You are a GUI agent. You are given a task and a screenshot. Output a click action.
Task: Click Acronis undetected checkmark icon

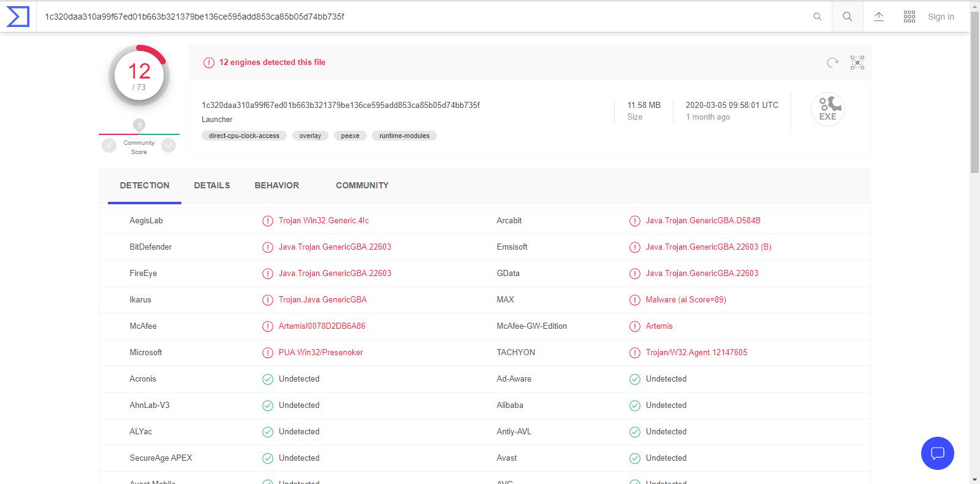[268, 379]
